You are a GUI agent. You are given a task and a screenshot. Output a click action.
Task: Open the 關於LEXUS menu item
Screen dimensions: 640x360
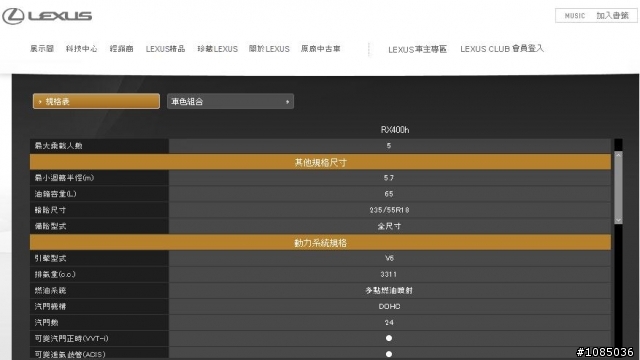269,49
